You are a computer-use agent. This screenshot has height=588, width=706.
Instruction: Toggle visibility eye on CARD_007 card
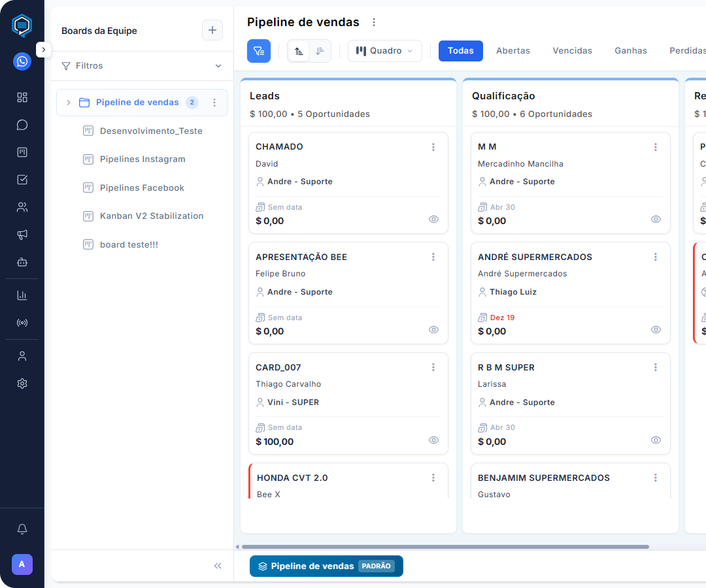point(433,440)
